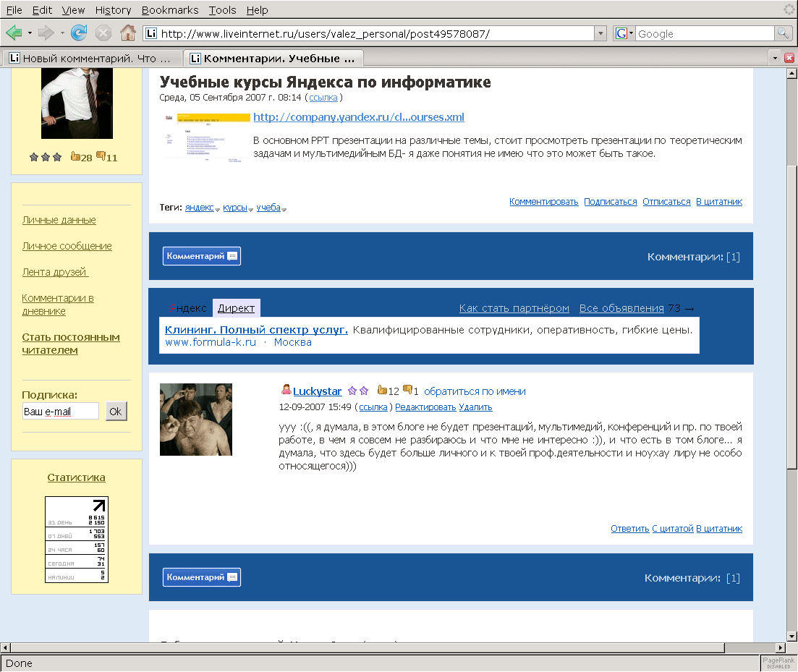The image size is (798, 672).
Task: Click the Комментировать link
Action: (543, 202)
